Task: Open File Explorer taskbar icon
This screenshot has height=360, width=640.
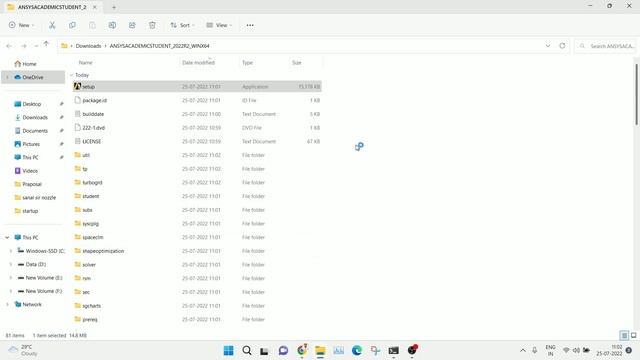Action: [320, 350]
